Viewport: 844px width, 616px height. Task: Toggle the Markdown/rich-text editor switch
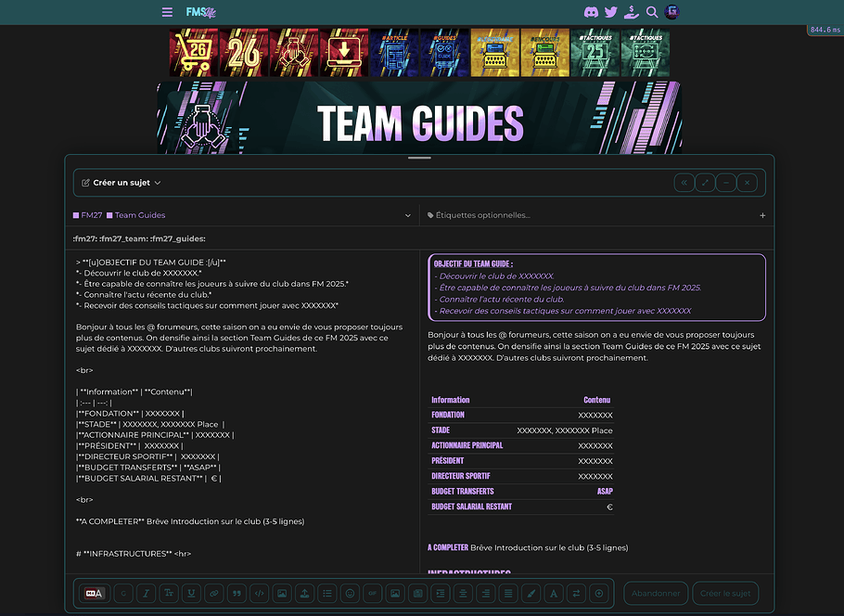93,594
